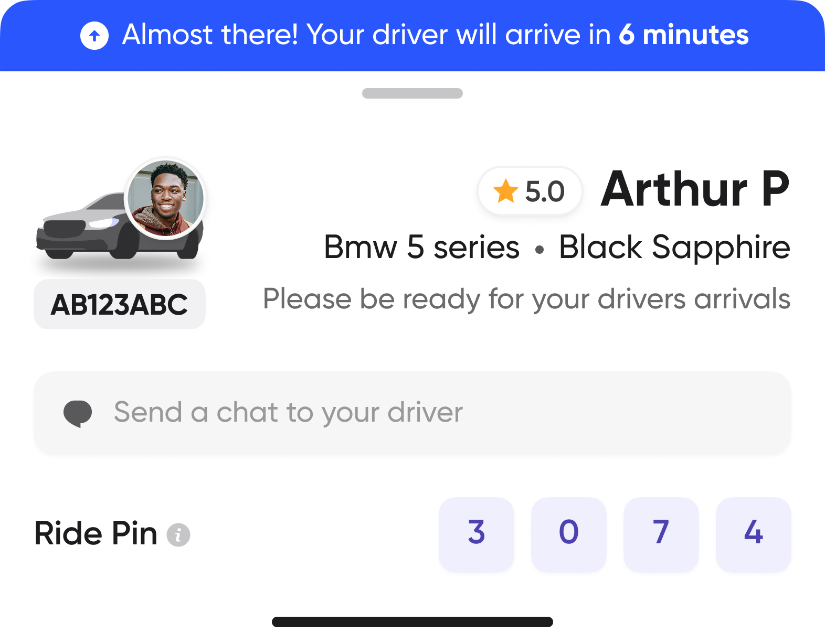Click the Send a chat input field

412,412
